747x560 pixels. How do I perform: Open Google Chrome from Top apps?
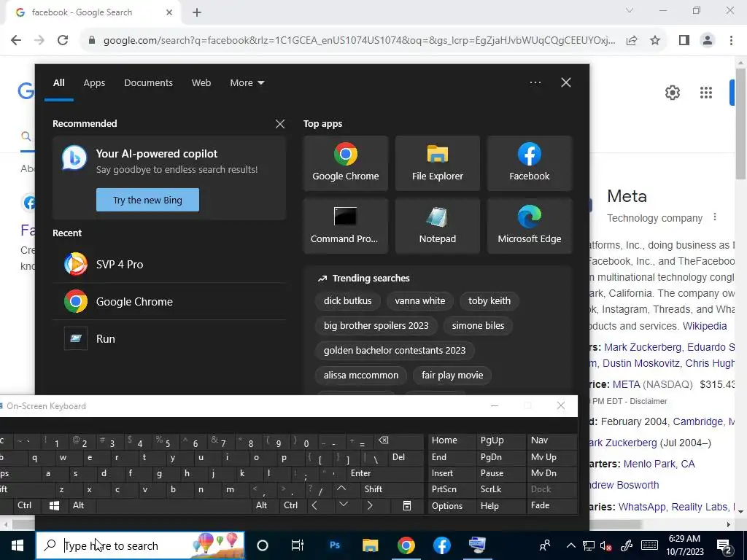[345, 163]
